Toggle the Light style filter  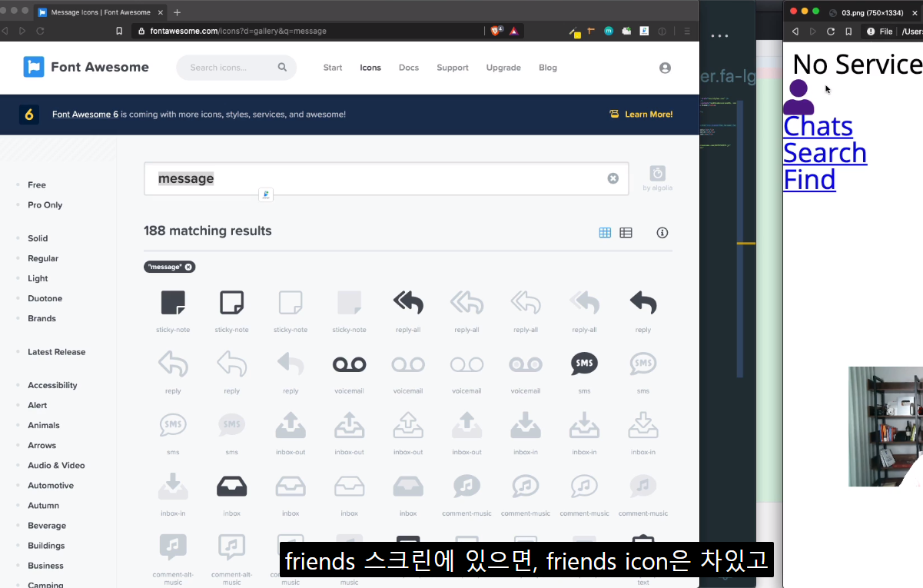tap(38, 278)
